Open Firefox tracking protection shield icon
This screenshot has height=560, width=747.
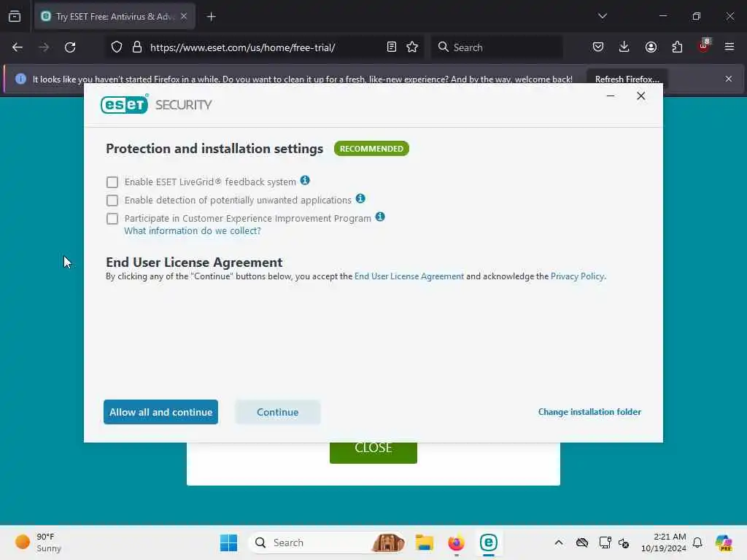tap(117, 47)
